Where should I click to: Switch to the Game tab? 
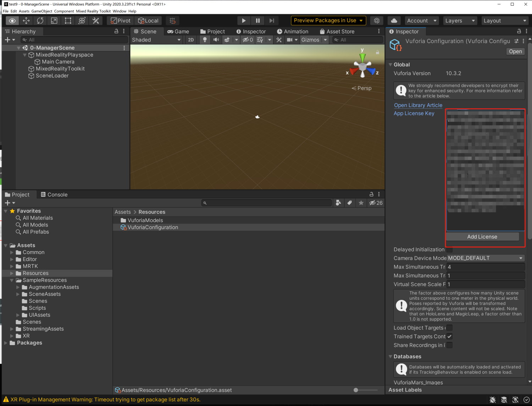point(178,31)
